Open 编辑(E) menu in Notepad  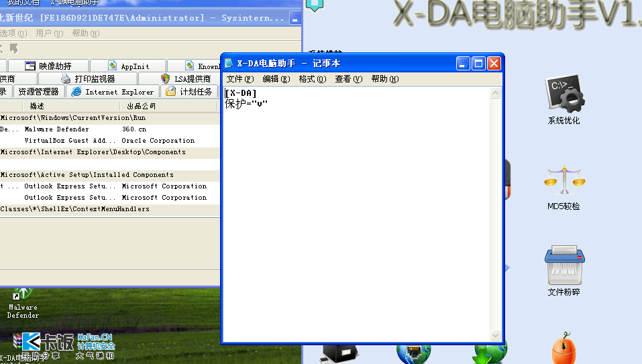coord(276,79)
